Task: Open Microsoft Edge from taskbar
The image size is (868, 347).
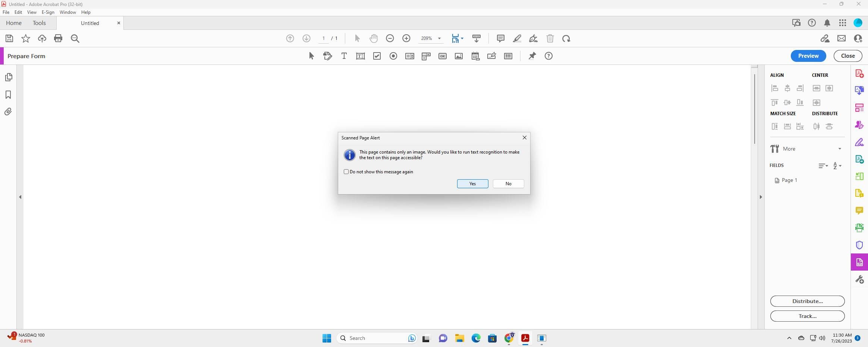Action: point(476,338)
